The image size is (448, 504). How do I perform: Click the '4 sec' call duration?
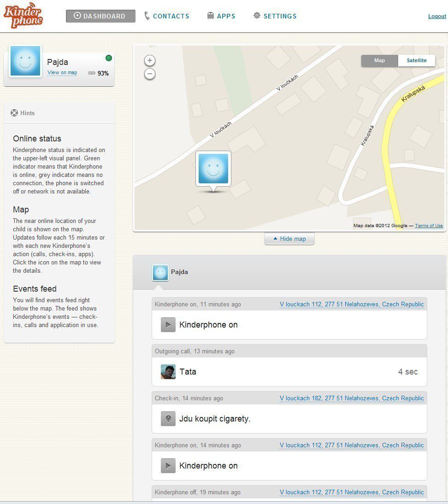pyautogui.click(x=408, y=372)
